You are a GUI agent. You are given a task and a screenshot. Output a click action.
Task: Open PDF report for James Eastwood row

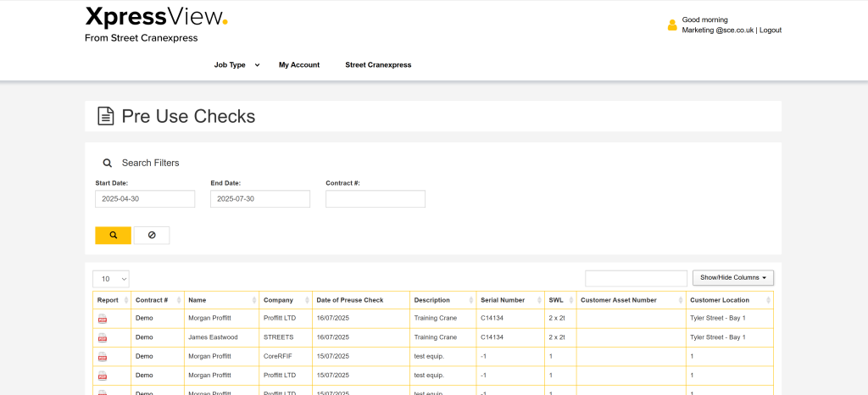103,337
